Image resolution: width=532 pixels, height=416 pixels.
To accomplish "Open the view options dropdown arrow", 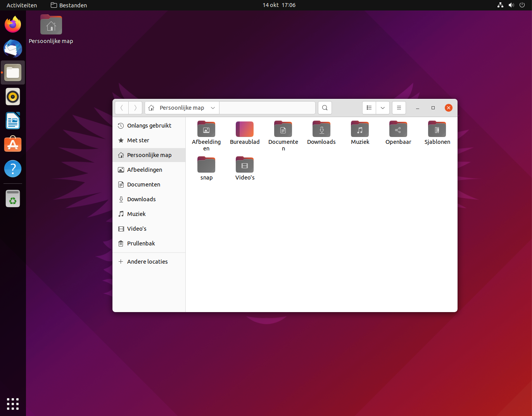I will tap(383, 108).
